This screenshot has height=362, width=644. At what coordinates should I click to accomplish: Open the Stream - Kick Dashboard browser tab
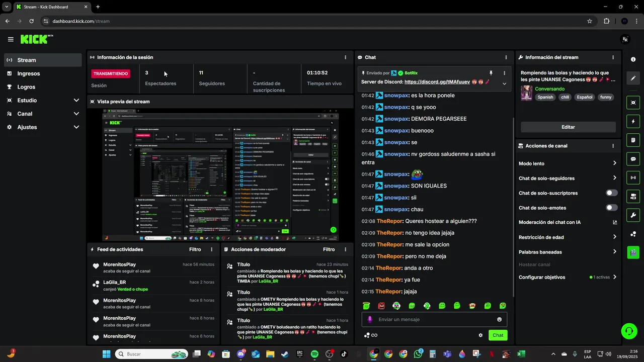[x=51, y=7]
